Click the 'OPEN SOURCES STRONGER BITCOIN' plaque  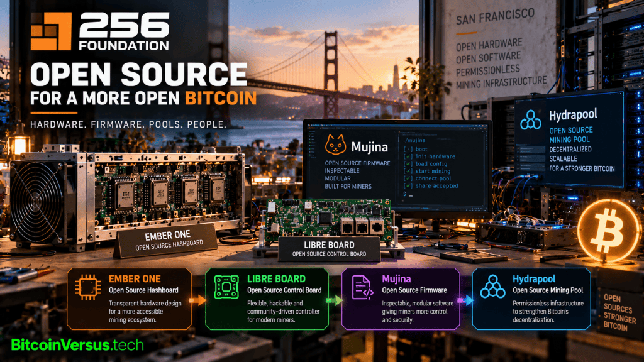[x=619, y=312]
